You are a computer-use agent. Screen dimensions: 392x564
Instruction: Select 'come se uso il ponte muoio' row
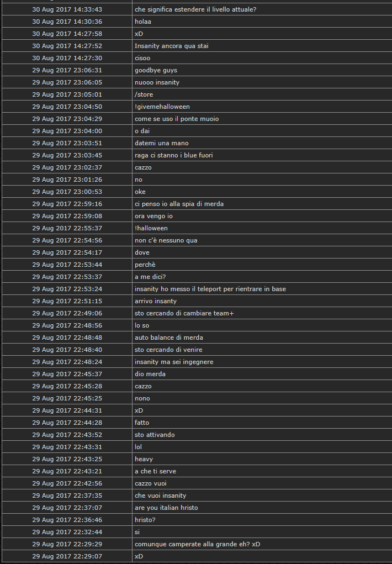[197, 119]
